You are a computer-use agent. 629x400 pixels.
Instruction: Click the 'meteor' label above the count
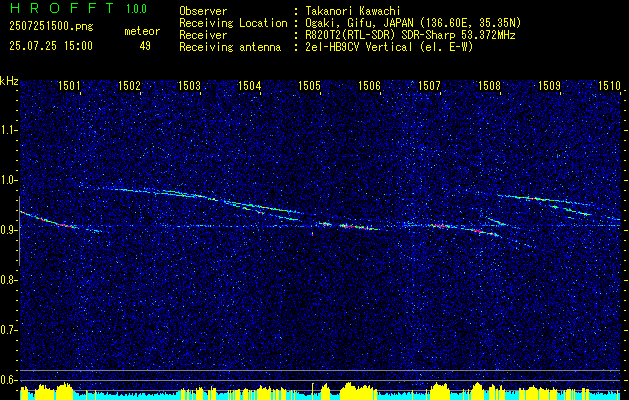pyautogui.click(x=142, y=31)
